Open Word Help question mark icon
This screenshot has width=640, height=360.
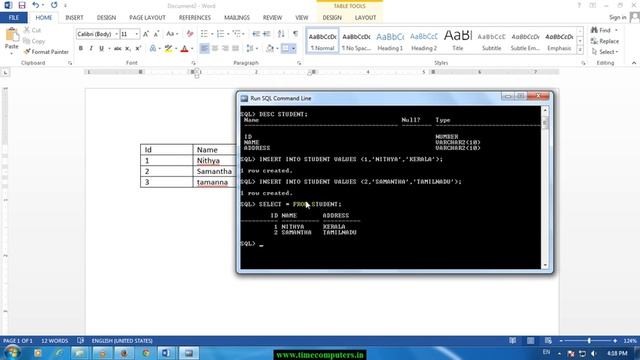click(579, 5)
